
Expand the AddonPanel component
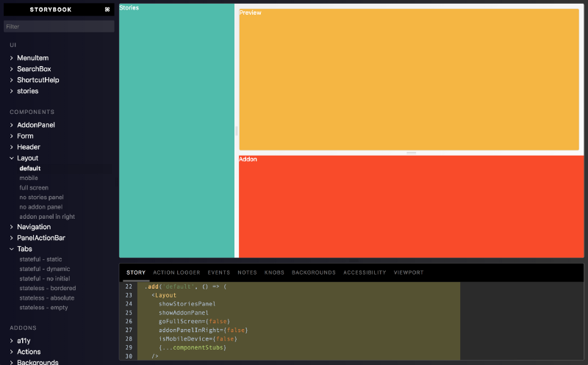click(35, 125)
